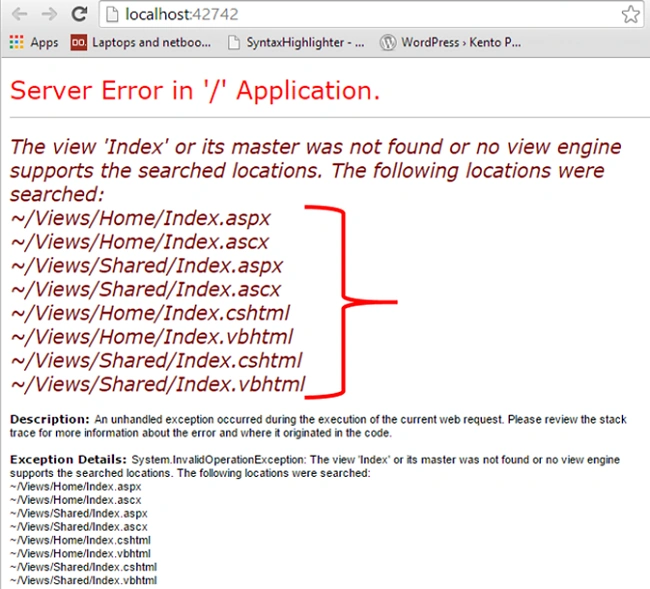Click the large italic ~/Views/Shared/Index.cshtml line
The height and width of the screenshot is (589, 650).
point(156,361)
